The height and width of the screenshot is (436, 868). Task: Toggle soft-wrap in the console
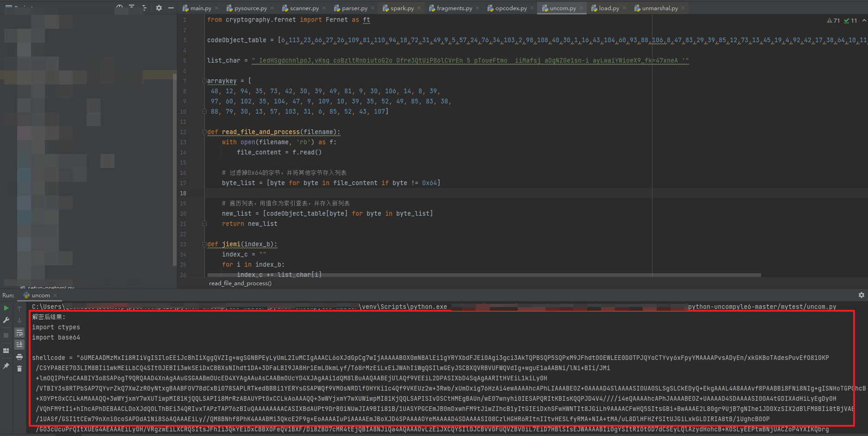[x=19, y=333]
